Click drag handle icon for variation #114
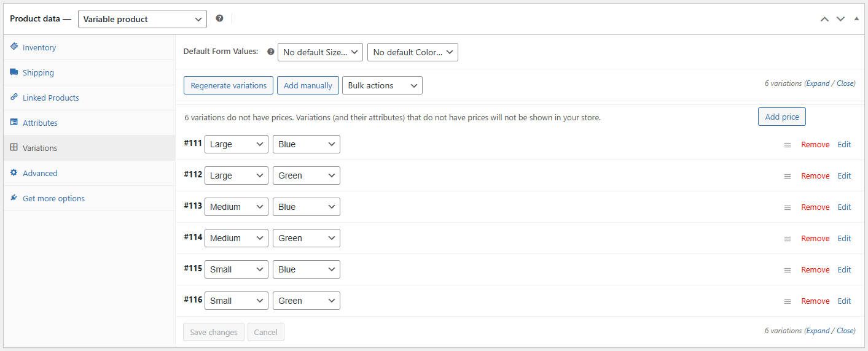This screenshot has height=351, width=868. pyautogui.click(x=787, y=239)
